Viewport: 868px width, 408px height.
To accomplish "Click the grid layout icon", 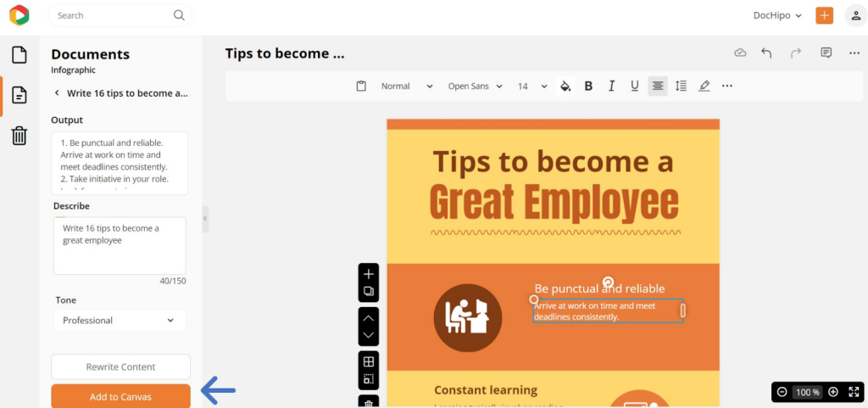I will 369,362.
